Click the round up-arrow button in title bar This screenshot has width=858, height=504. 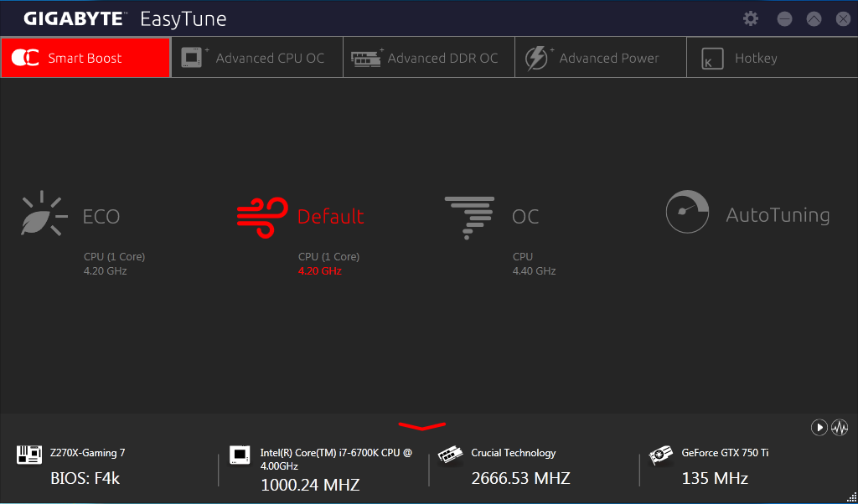coord(814,19)
